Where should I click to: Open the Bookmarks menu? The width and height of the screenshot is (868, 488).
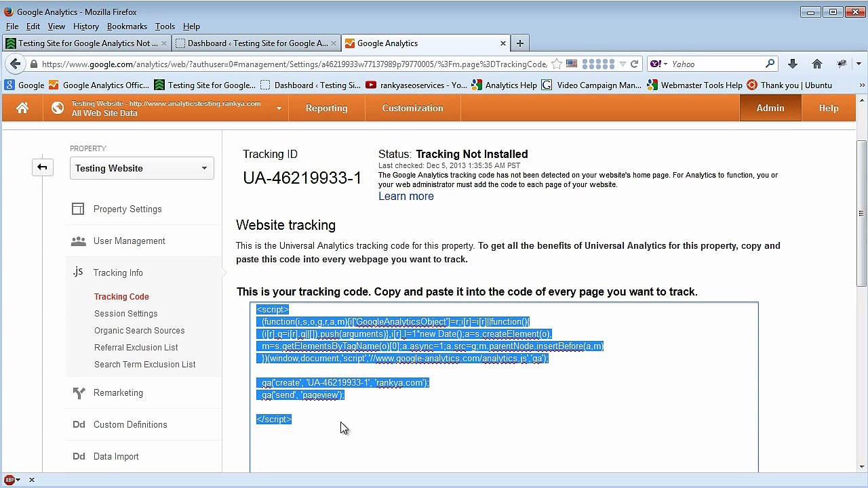point(127,26)
